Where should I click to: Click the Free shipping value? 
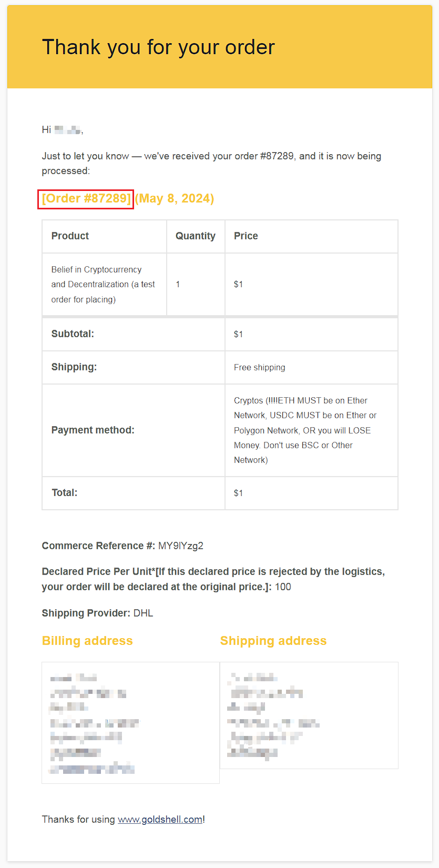click(259, 367)
